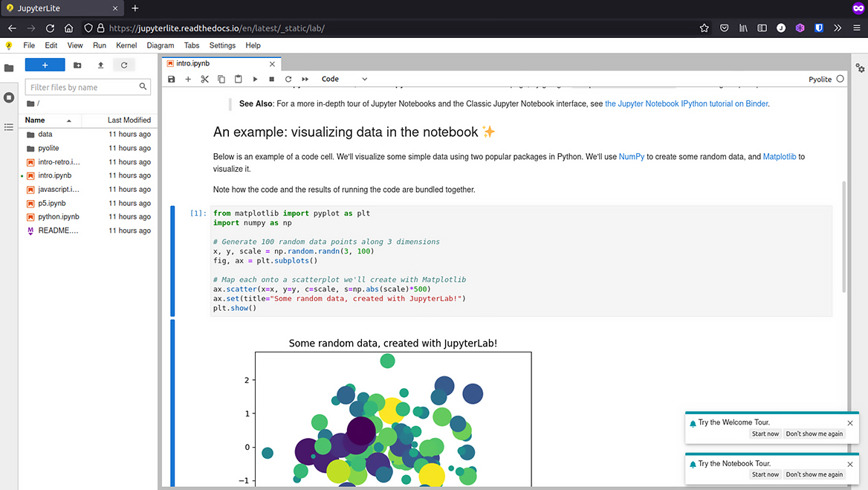Click the notebook vertical scrollbar

(x=844, y=236)
